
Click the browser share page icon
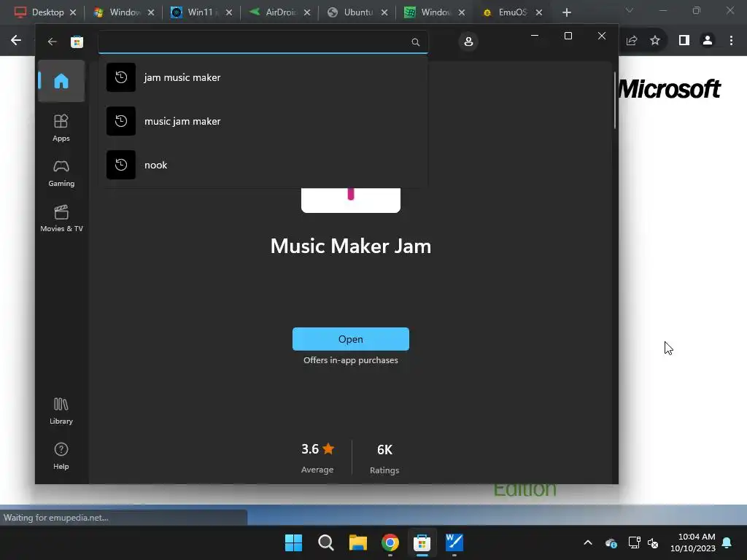tap(632, 41)
